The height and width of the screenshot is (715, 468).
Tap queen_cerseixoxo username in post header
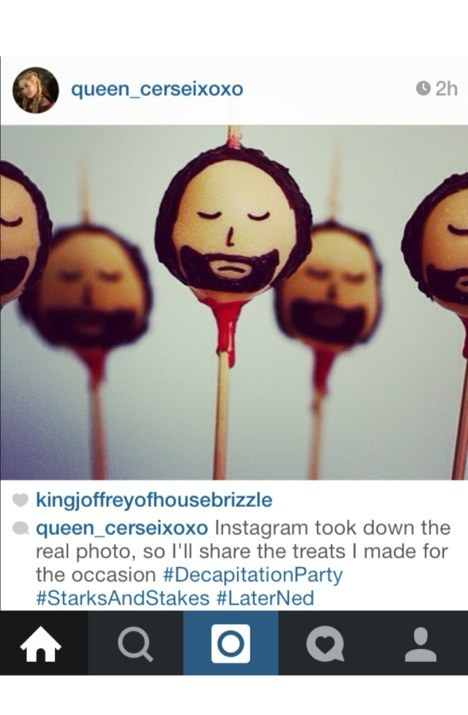pos(157,89)
